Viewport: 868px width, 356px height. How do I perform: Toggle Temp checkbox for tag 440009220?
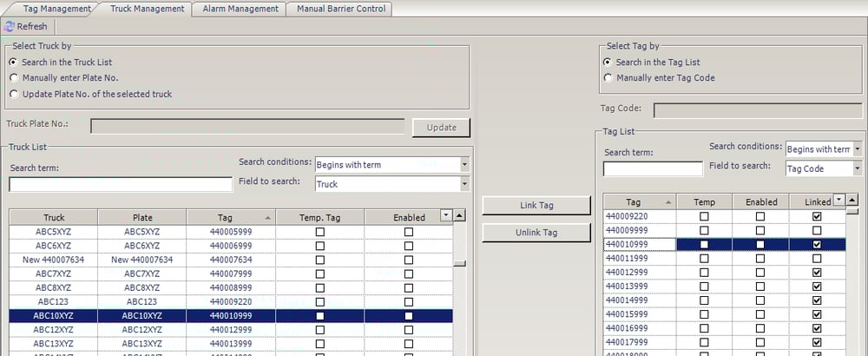click(x=704, y=216)
